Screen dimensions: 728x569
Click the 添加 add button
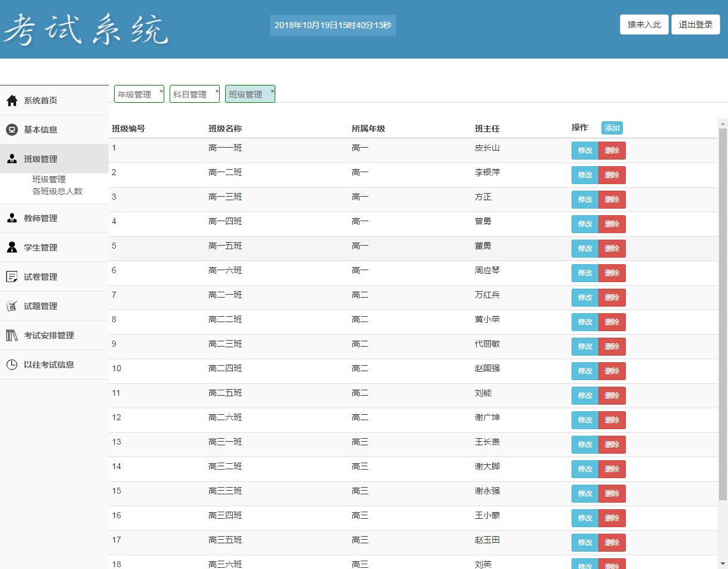[612, 128]
